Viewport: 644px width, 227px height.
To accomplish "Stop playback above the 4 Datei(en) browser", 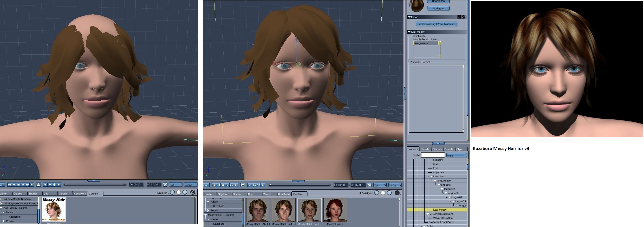I will coord(223,185).
